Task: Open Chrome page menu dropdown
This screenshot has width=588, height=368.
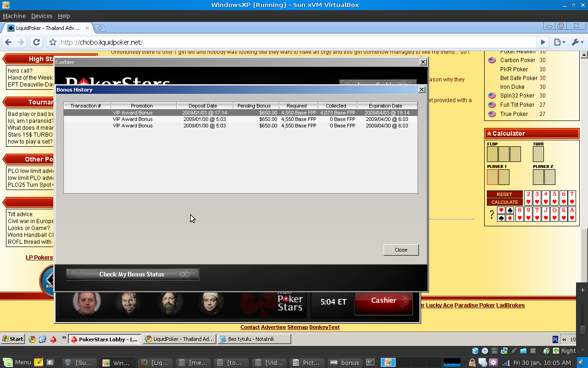Action: click(x=560, y=42)
